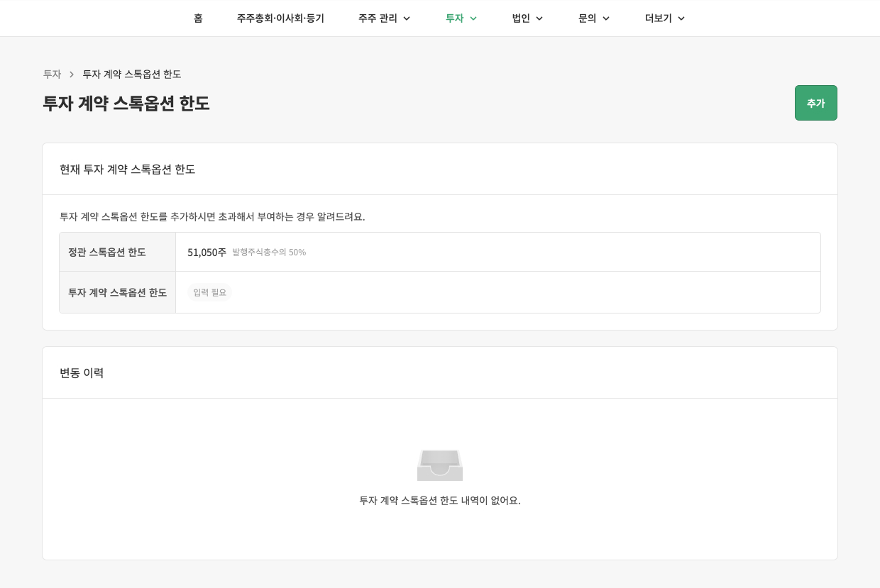
Task: Click the green 추가 button
Action: coord(815,103)
